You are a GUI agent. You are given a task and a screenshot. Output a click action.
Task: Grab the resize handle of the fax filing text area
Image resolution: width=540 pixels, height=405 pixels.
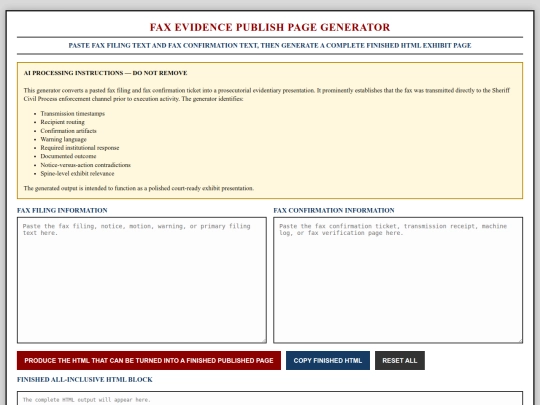264,341
